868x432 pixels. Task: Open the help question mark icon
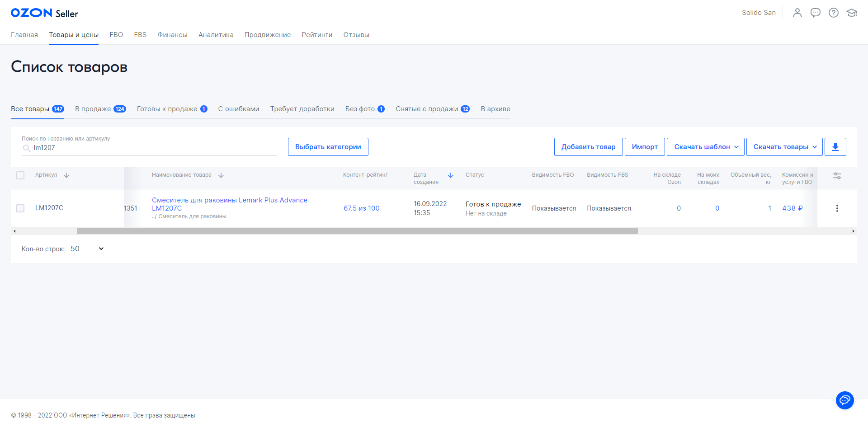pos(833,13)
